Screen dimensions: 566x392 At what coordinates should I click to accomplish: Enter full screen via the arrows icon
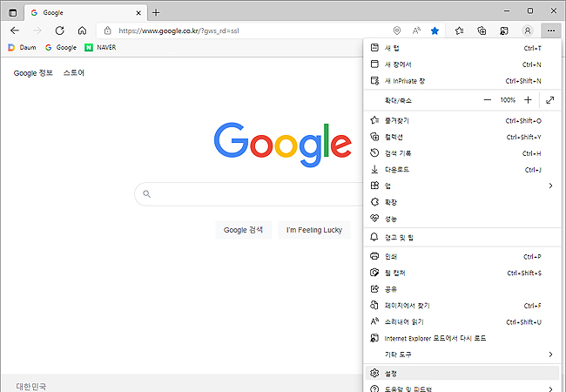tap(549, 100)
